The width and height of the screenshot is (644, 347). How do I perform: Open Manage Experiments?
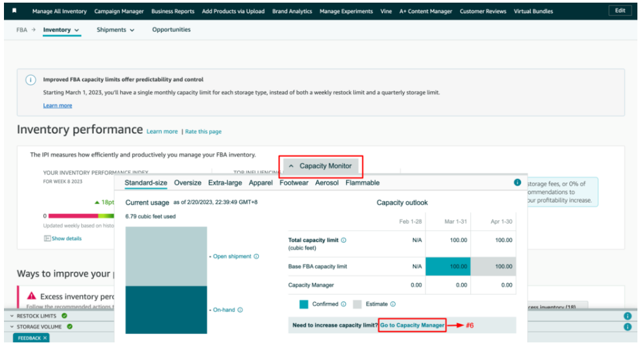coord(346,11)
